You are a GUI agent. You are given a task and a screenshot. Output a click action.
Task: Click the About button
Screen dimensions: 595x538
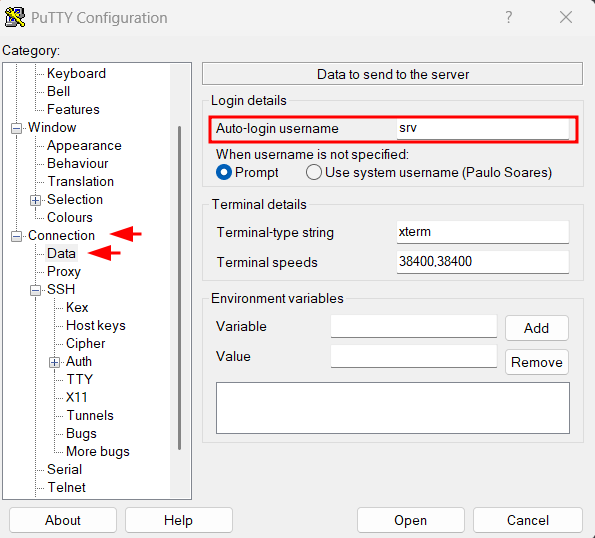pos(63,520)
